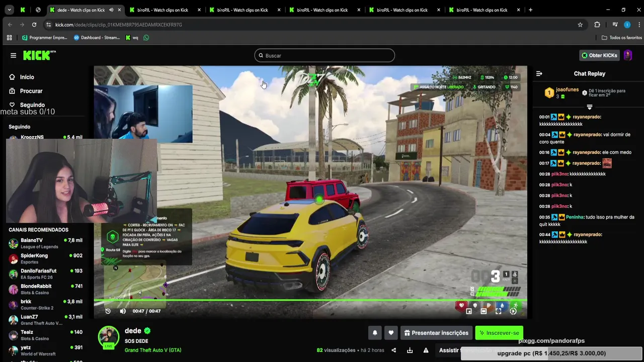Click the Inscrever-se button

click(499, 333)
